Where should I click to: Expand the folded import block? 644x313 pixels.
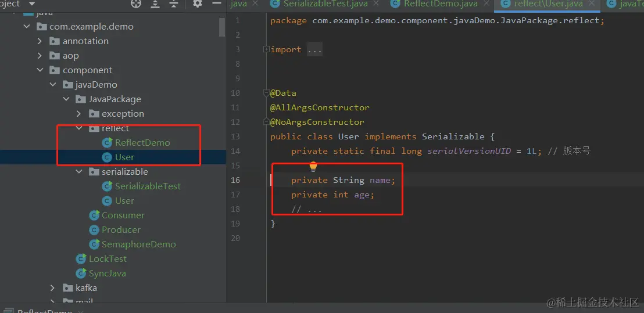(x=266, y=49)
